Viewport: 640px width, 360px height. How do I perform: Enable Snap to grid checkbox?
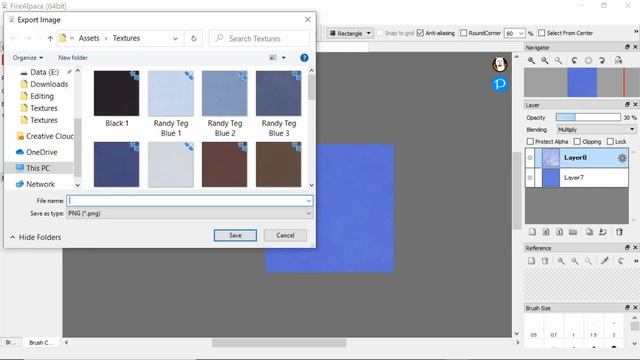380,33
